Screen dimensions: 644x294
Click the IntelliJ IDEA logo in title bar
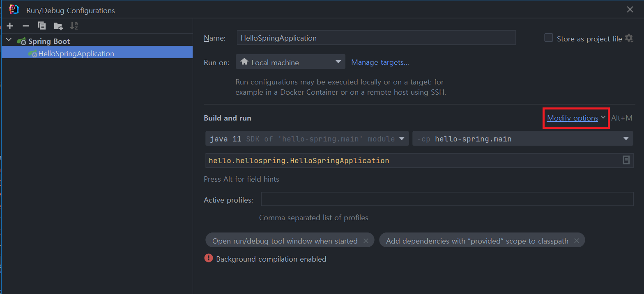(x=14, y=9)
